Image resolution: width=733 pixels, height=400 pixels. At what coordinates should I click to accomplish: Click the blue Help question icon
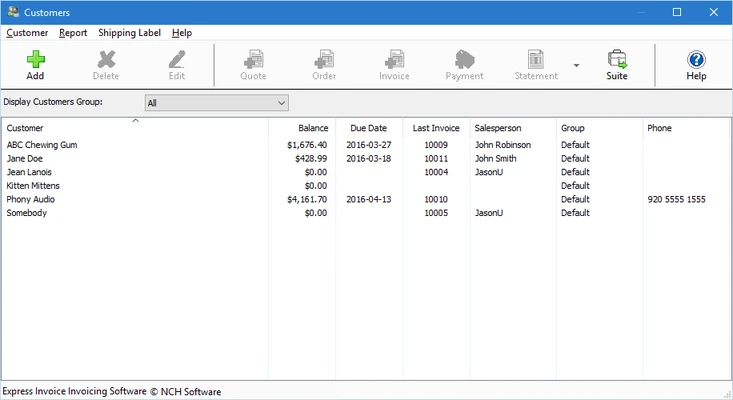[x=696, y=59]
